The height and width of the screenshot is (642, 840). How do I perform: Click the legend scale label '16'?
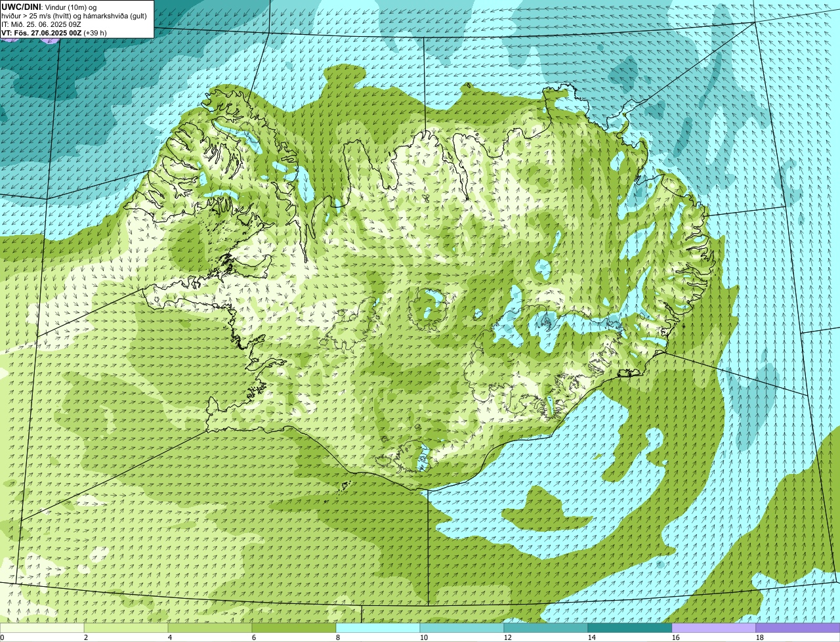(x=676, y=637)
